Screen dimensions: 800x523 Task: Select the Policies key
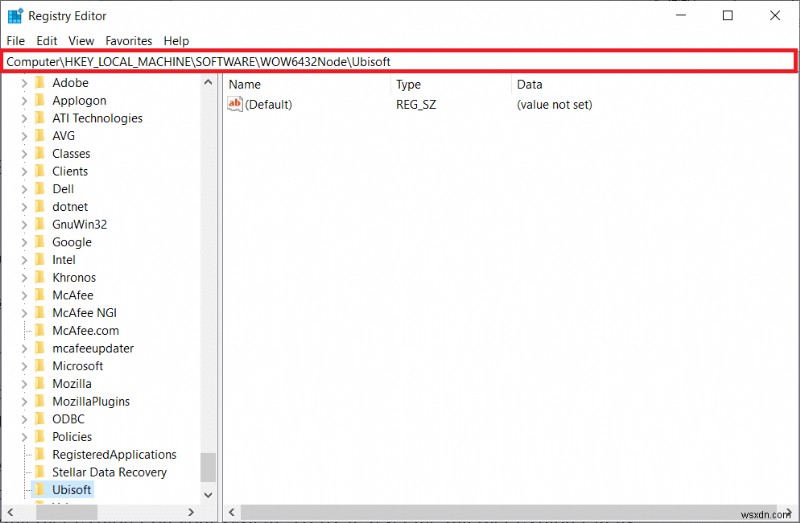pyautogui.click(x=72, y=437)
